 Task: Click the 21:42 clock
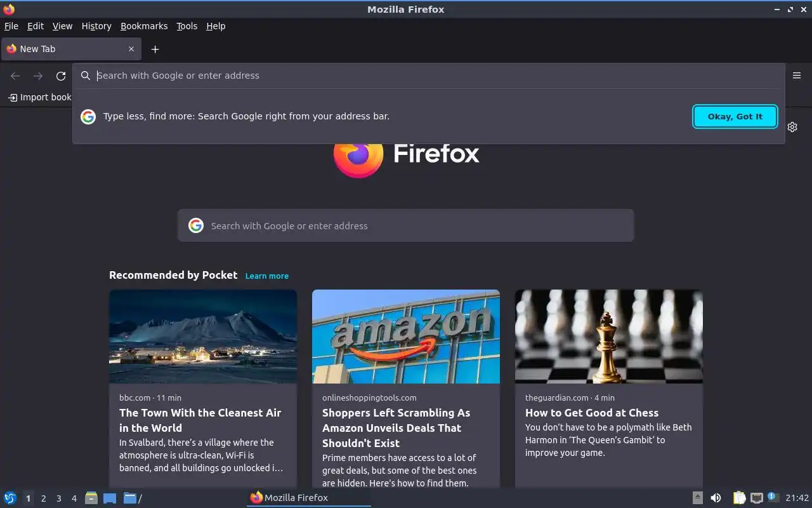[x=797, y=498]
